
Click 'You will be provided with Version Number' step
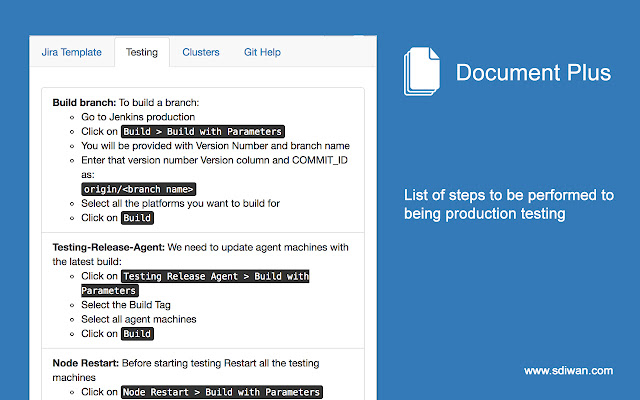click(215, 146)
